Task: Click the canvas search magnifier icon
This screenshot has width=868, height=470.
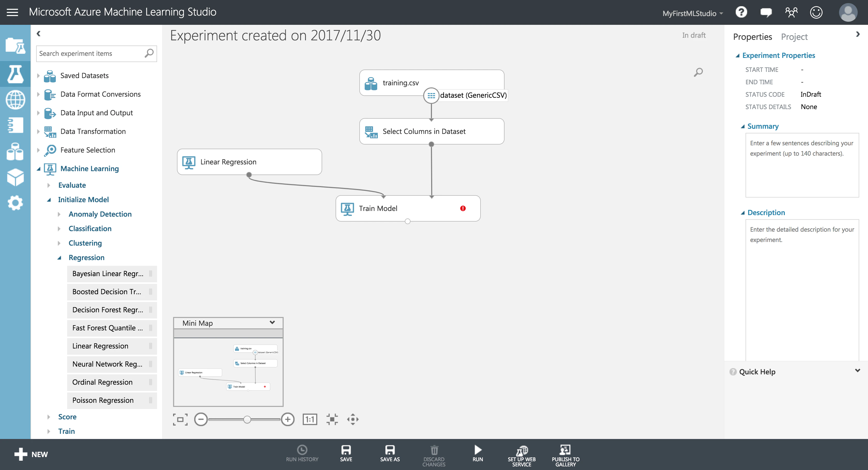Action: 698,72
